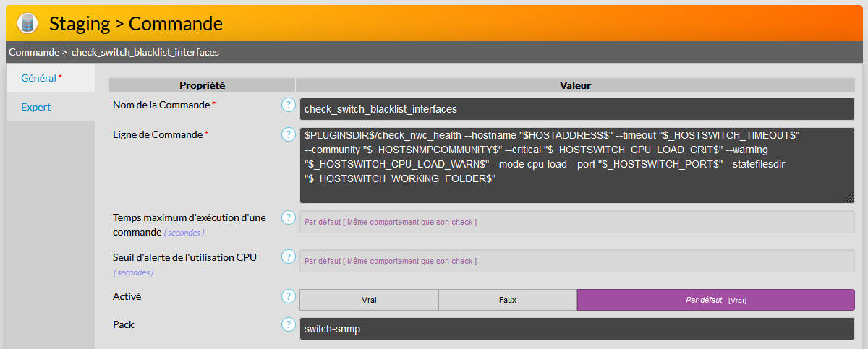Open the Expert tab

tap(35, 107)
